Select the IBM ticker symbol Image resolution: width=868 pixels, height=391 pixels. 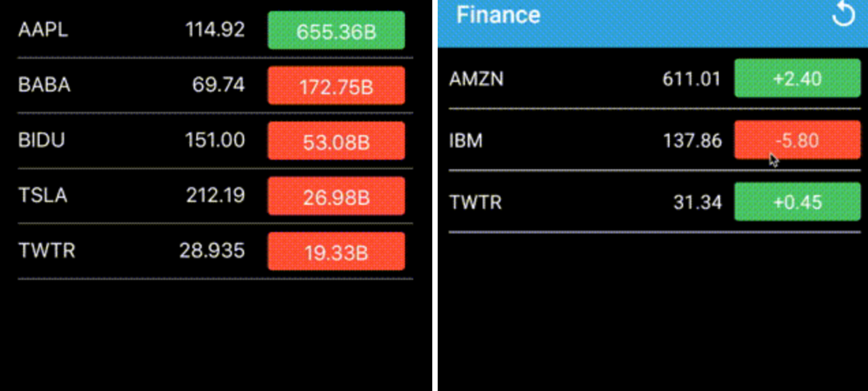466,141
